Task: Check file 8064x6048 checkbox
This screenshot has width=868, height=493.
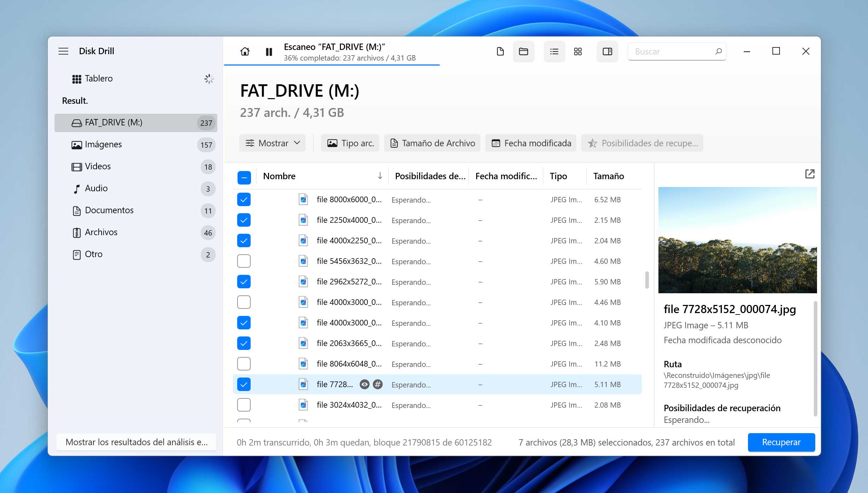Action: click(244, 364)
